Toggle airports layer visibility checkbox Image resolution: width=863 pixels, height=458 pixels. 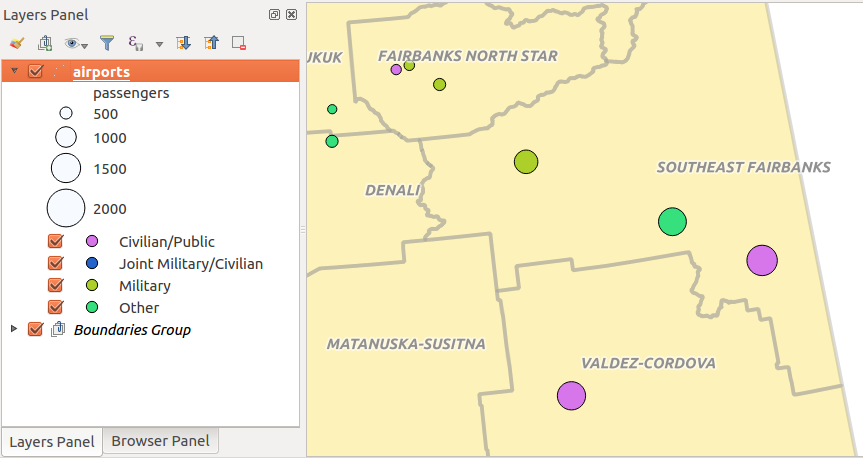tap(37, 71)
